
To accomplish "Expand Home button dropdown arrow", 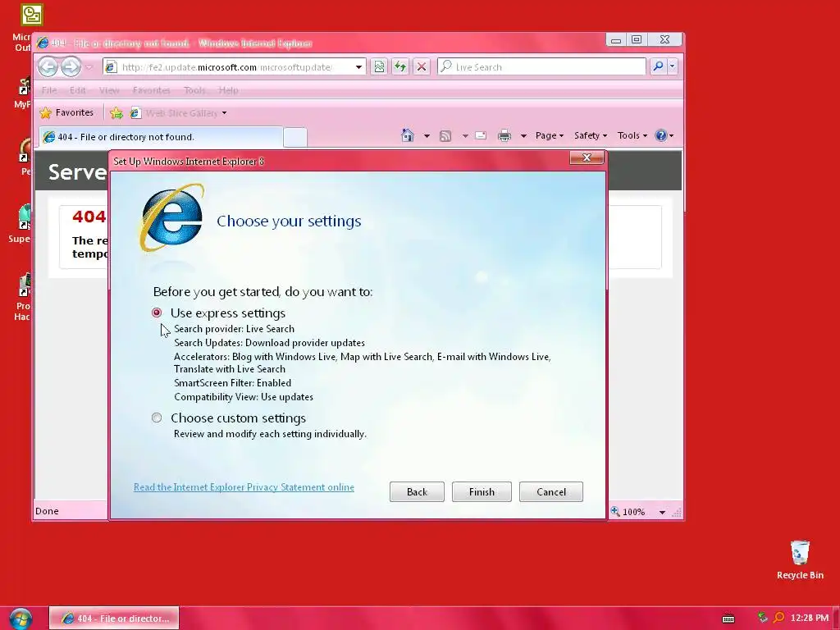I will [427, 136].
